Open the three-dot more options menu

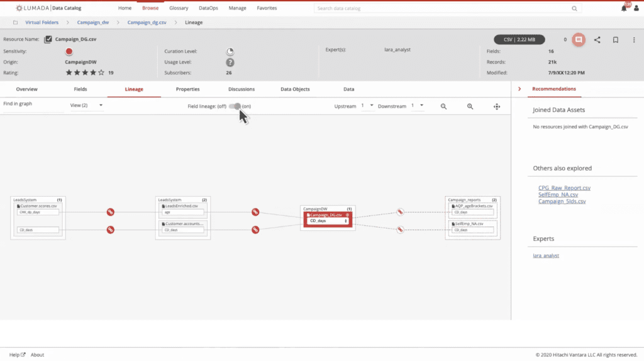point(633,40)
